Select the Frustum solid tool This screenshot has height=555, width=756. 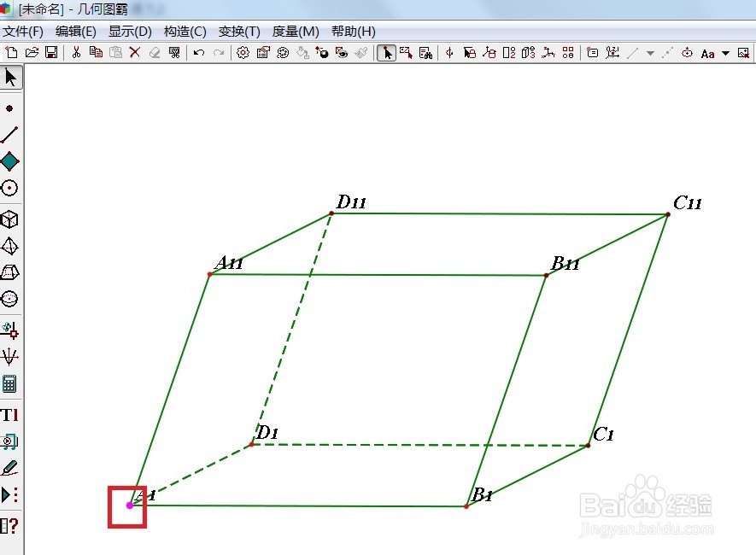click(x=9, y=272)
